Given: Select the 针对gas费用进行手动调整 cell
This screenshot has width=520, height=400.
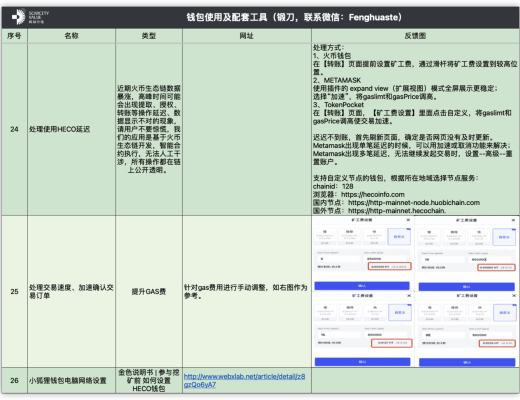Looking at the screenshot, I should [247, 291].
